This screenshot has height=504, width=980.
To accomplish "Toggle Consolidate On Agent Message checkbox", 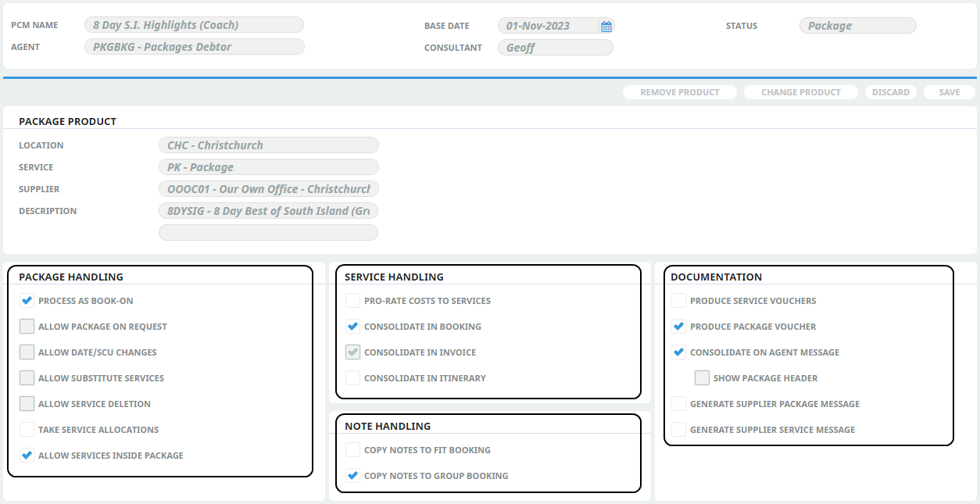I will click(679, 352).
